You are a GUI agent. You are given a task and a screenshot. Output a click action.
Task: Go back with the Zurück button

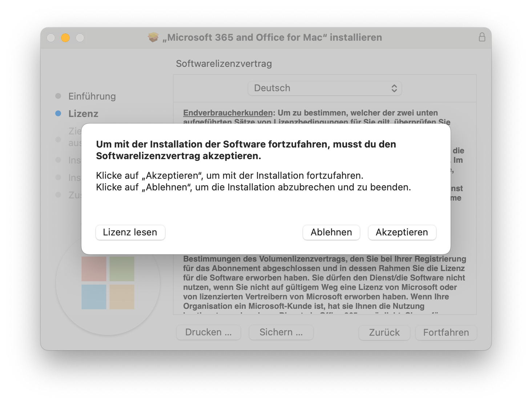(x=384, y=332)
